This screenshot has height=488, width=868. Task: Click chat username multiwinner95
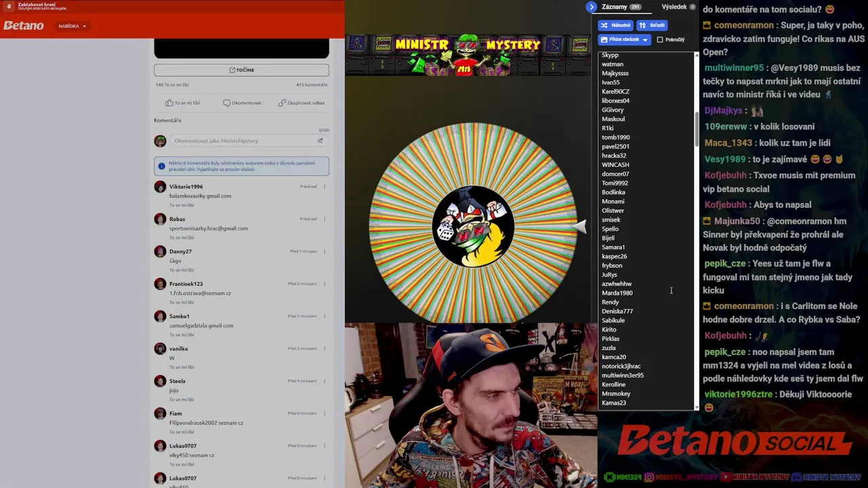[x=734, y=68]
